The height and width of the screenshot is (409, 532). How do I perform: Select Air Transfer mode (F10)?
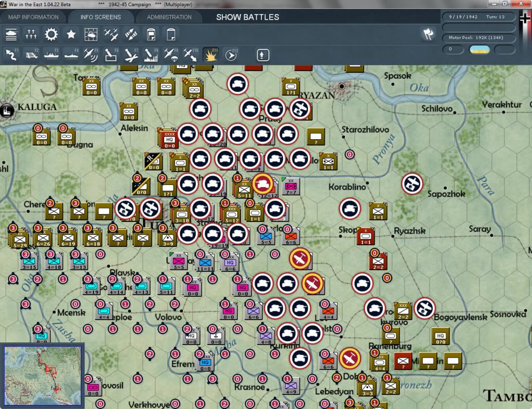pos(191,55)
